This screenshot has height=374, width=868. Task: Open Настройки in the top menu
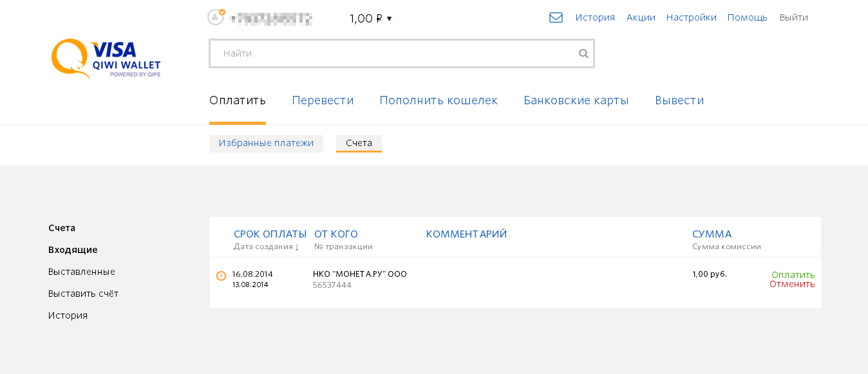692,17
